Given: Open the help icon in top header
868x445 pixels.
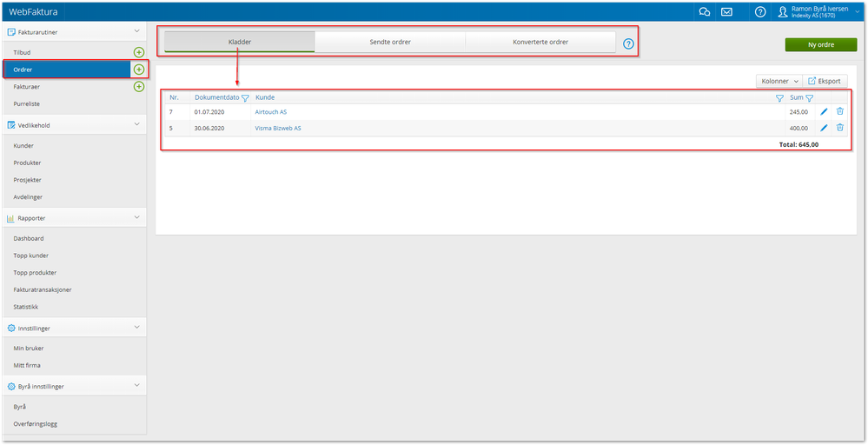Looking at the screenshot, I should click(760, 11).
